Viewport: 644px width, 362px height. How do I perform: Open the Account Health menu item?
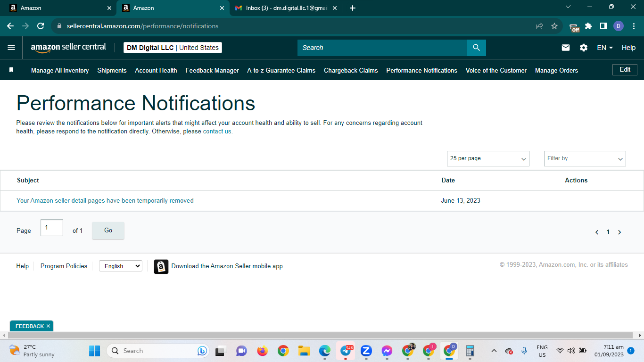point(156,70)
